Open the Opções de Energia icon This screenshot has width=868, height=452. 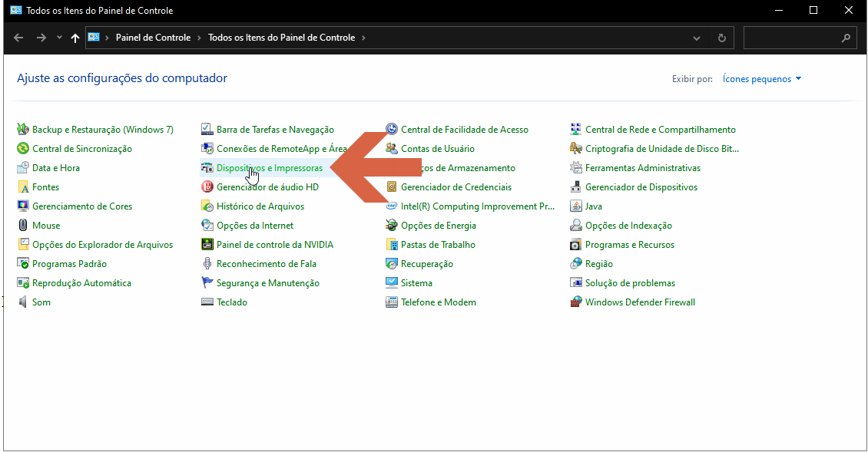pyautogui.click(x=392, y=225)
